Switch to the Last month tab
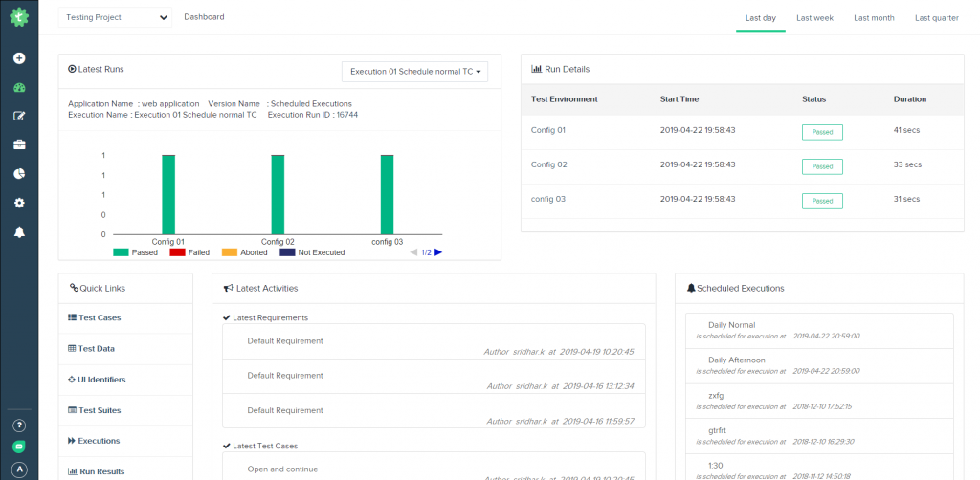Viewport: 980px width, 480px height. pyautogui.click(x=874, y=18)
